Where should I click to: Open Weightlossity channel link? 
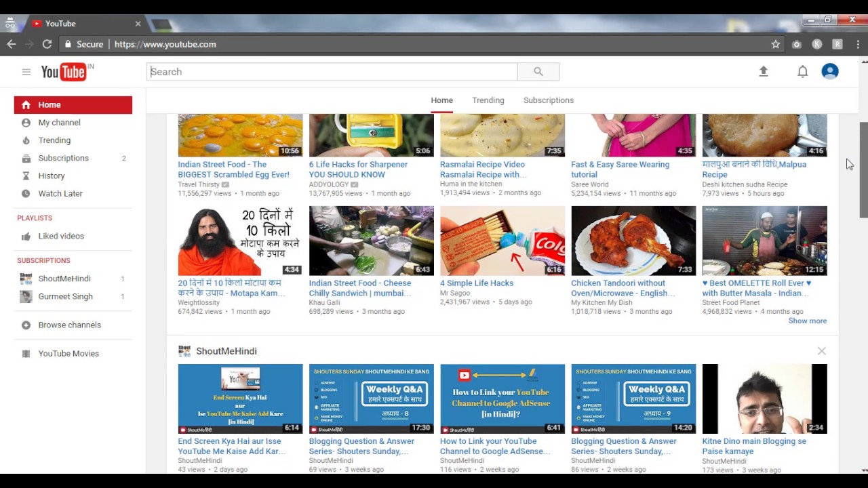pos(200,303)
